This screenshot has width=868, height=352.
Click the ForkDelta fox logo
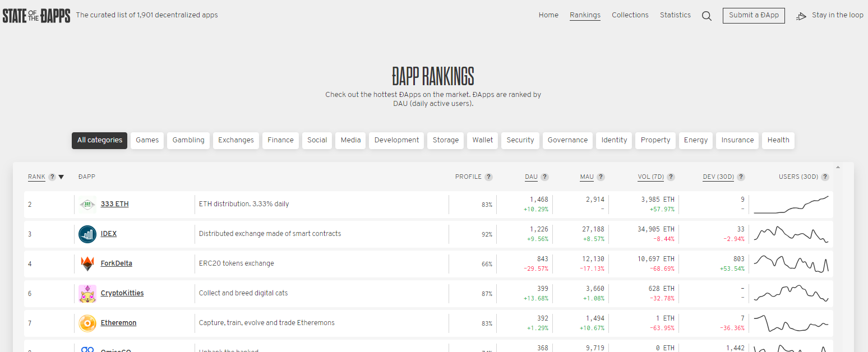87,264
